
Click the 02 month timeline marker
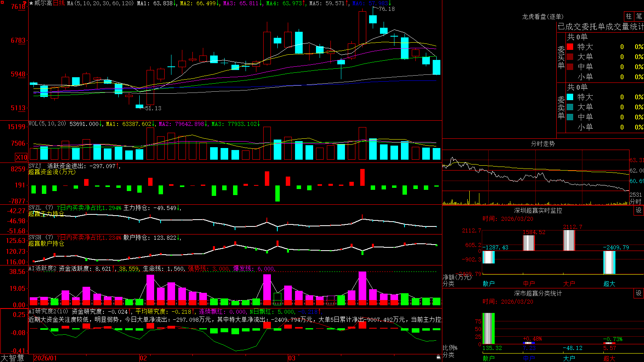(x=143, y=358)
